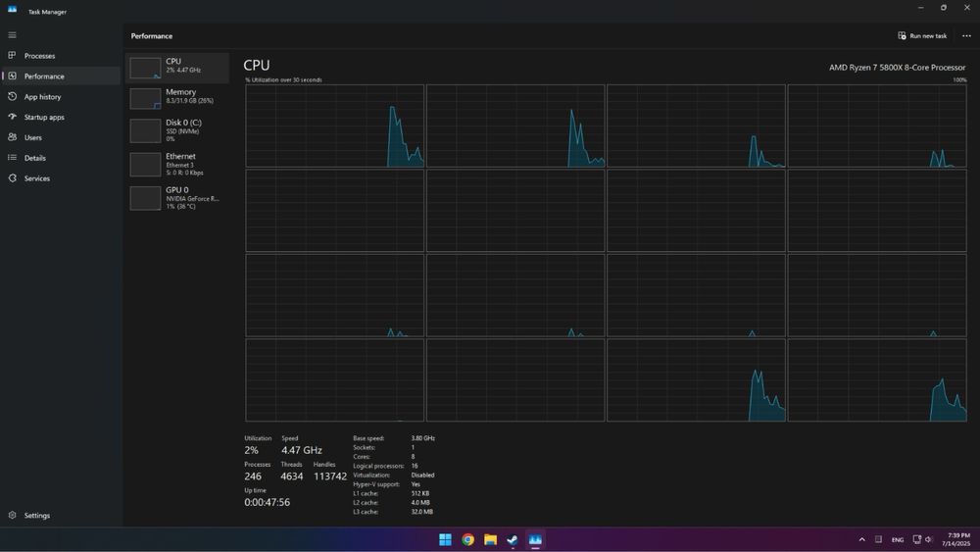
Task: Select the Performance icon in sidebar
Action: coord(12,75)
